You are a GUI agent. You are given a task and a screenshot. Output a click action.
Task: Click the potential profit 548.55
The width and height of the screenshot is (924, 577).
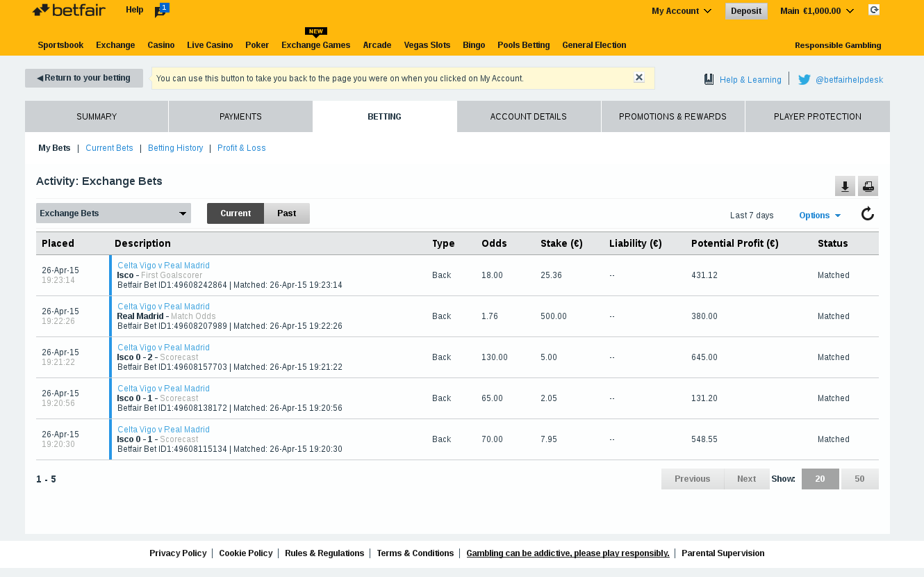click(x=704, y=439)
